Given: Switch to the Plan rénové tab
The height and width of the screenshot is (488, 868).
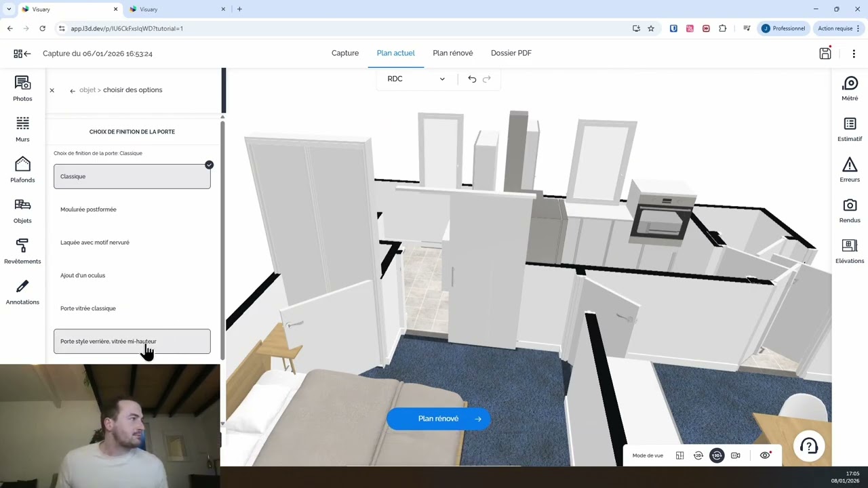Looking at the screenshot, I should 453,53.
